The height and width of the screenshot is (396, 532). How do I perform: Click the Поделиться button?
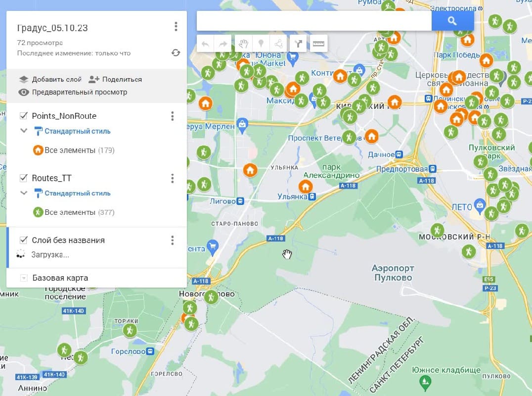point(115,80)
